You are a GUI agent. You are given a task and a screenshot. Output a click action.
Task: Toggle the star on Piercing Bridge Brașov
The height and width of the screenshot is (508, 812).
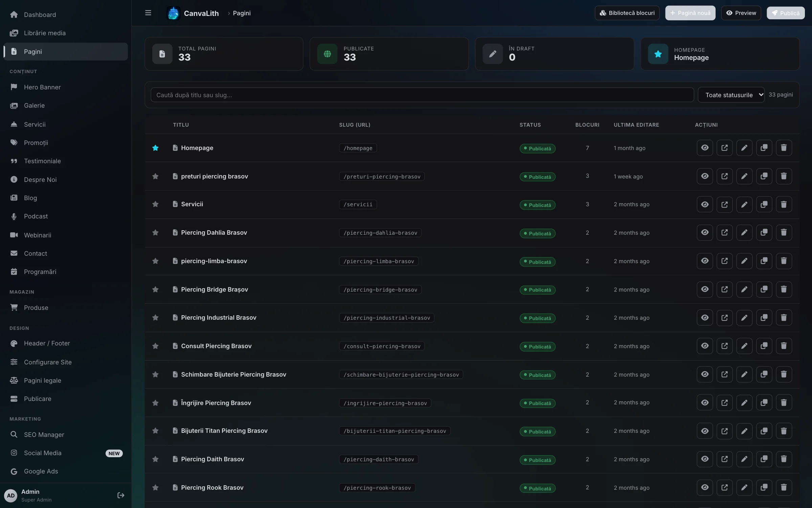point(155,289)
